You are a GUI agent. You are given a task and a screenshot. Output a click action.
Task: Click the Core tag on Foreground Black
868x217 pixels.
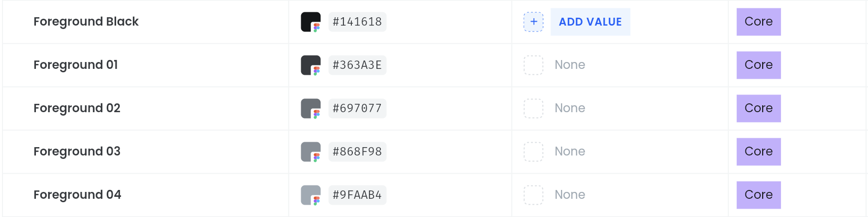point(759,22)
